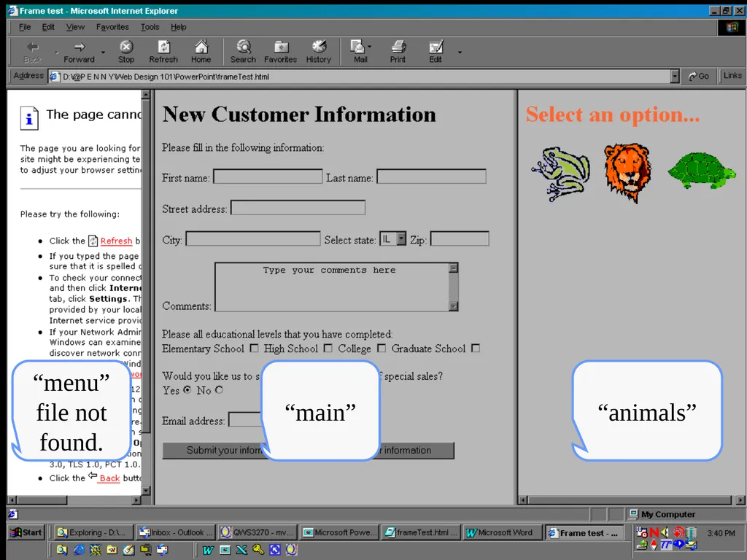Click the Back toolbar arrow icon
This screenshot has height=560, width=747.
coord(32,47)
